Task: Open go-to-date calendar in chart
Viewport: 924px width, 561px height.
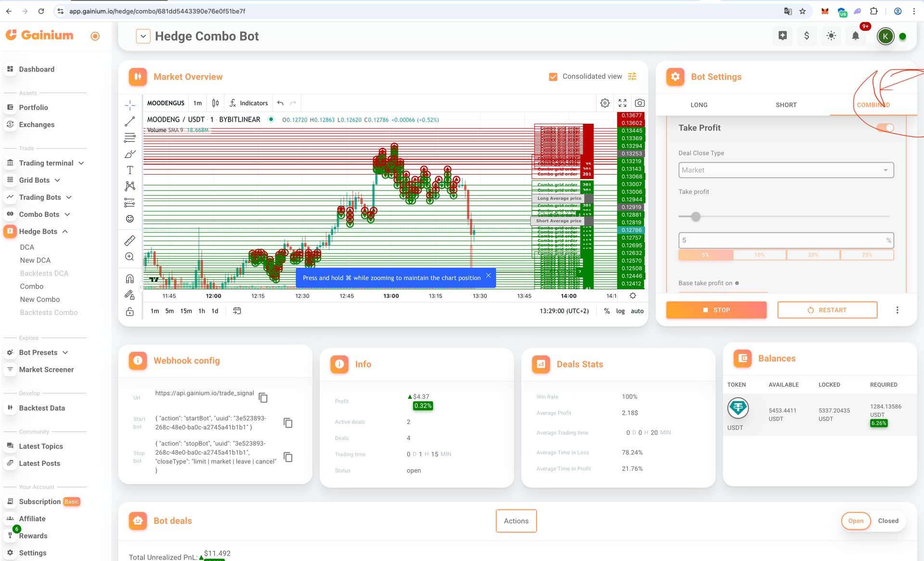Action: coord(237,311)
